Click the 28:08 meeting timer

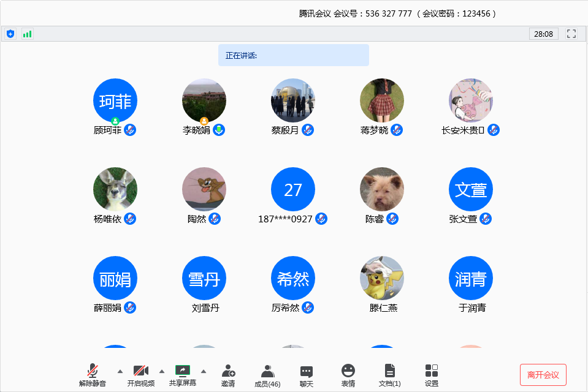543,34
